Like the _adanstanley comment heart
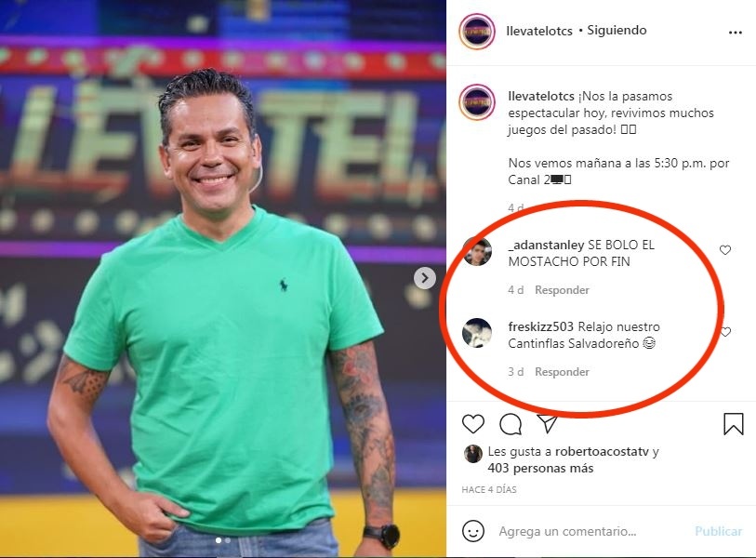 point(725,250)
